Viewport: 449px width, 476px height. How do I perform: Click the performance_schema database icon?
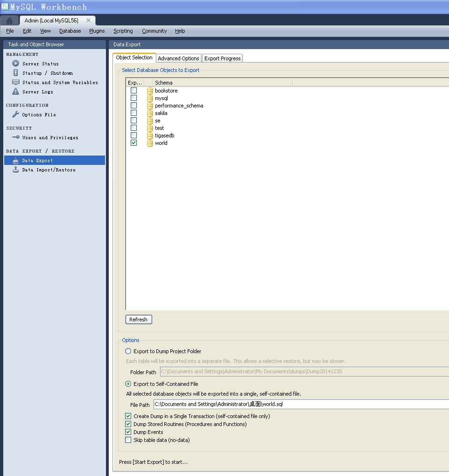point(149,106)
